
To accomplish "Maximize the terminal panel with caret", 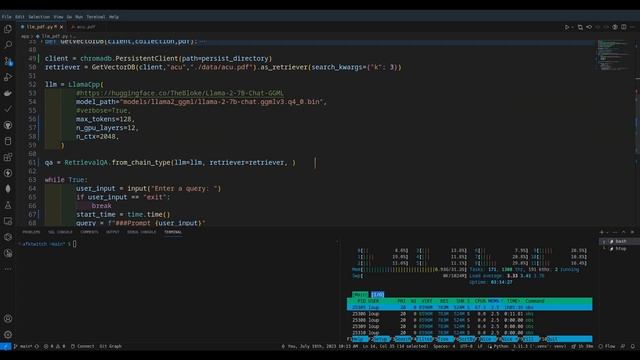I will pos(623,232).
